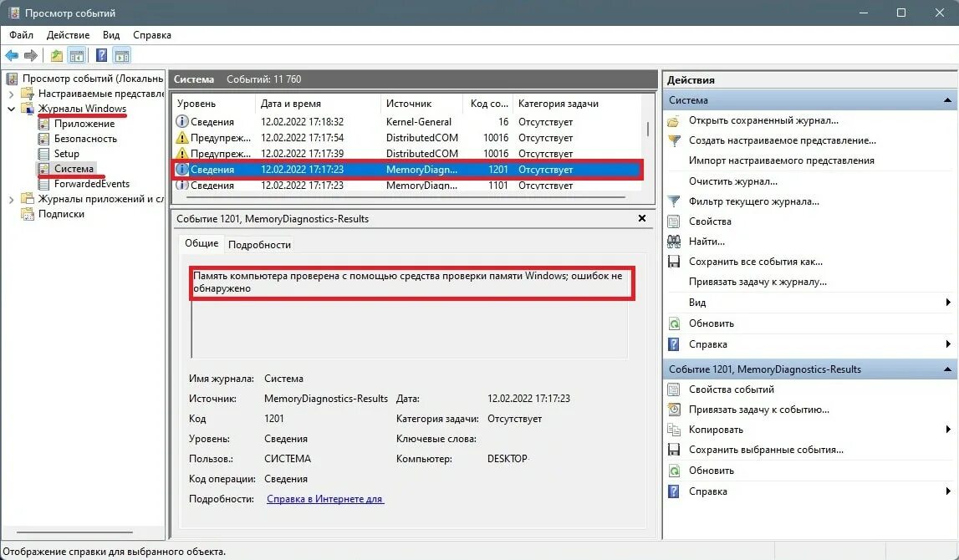959x560 pixels.
Task: Click the create custom view funnel icon
Action: point(673,140)
